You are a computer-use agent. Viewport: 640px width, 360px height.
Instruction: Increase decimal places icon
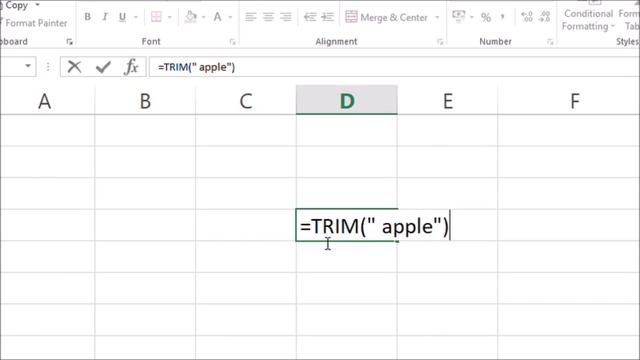click(527, 17)
